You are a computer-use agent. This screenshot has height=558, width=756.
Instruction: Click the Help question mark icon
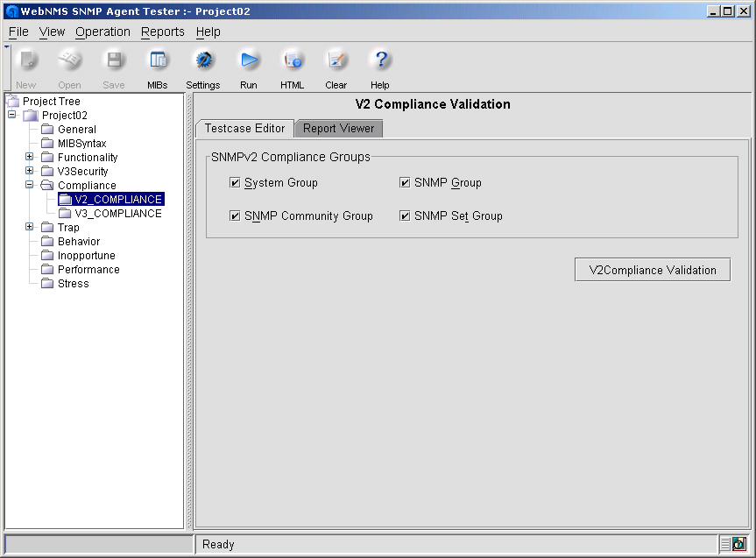click(x=380, y=60)
